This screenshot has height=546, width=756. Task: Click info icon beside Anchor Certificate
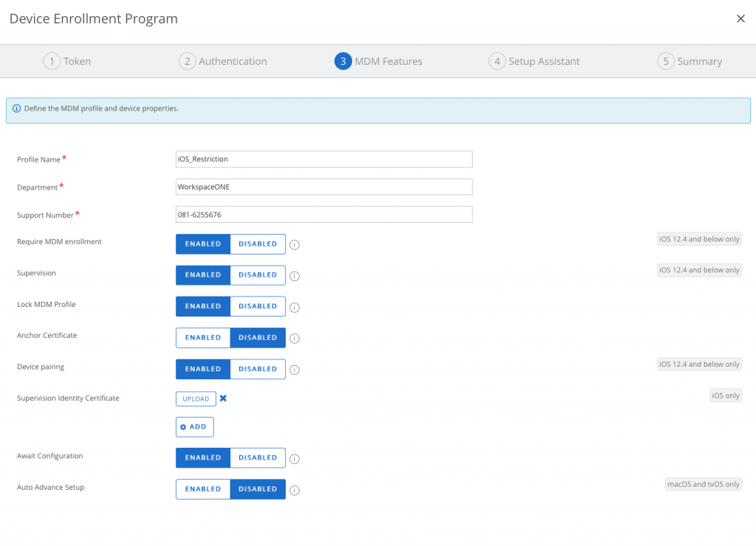point(294,339)
